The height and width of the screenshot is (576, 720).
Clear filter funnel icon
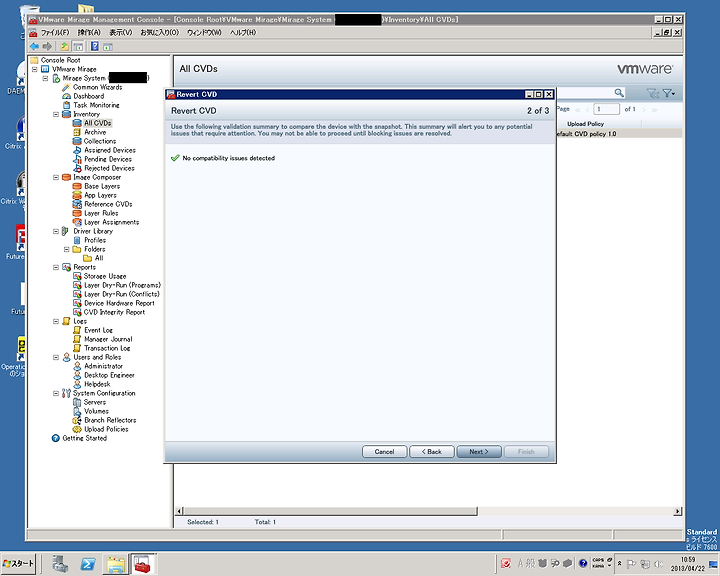click(652, 93)
